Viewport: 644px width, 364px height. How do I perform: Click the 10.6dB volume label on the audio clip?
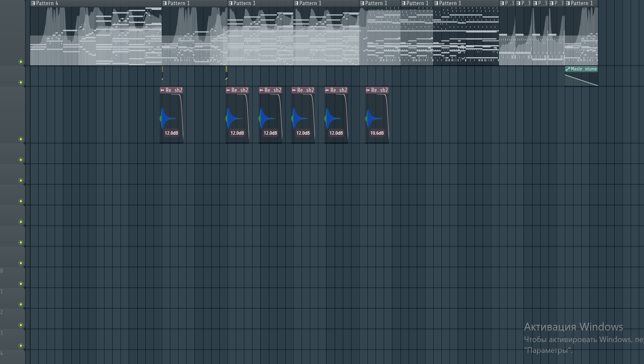[377, 133]
